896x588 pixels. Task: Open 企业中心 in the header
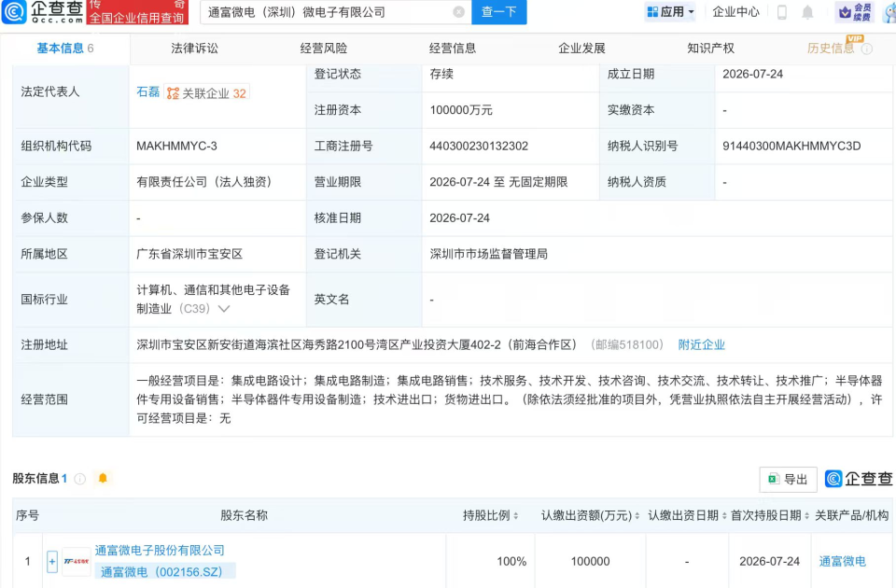tap(736, 12)
